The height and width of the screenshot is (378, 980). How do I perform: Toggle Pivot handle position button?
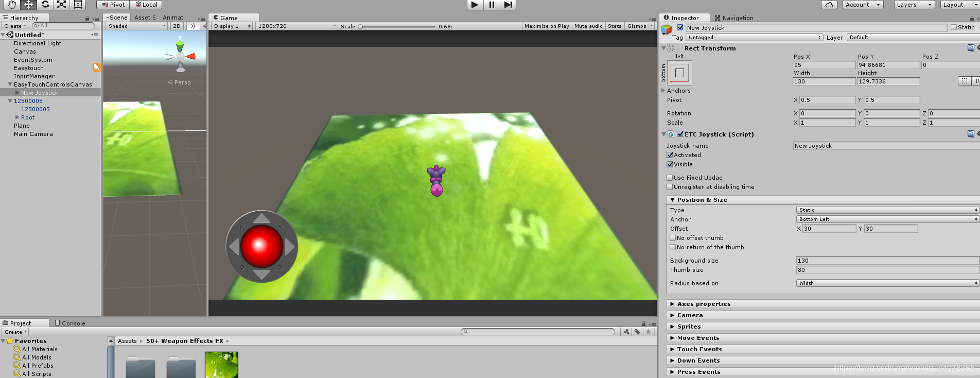[x=113, y=5]
